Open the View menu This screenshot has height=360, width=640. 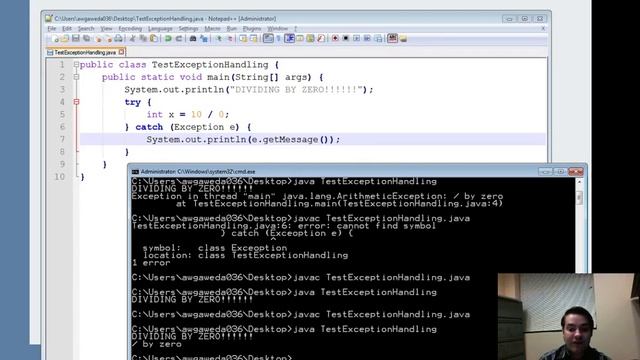(x=106, y=29)
